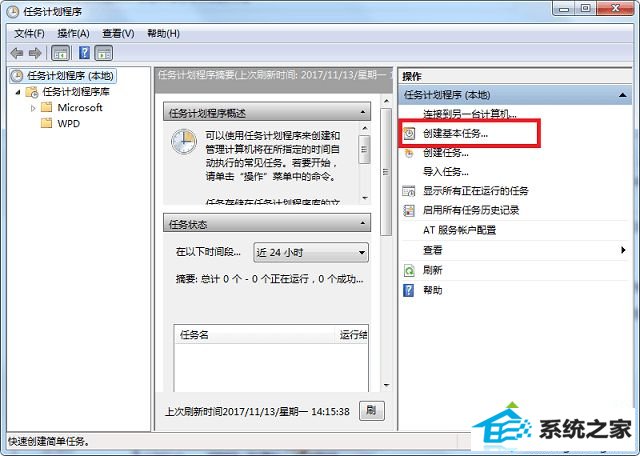Viewport: 640px width, 456px height.
Task: Click the 刷新 green refresh icon
Action: coord(409,270)
